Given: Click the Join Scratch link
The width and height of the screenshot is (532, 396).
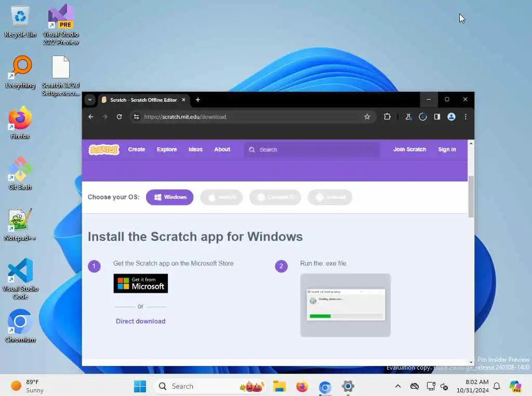Looking at the screenshot, I should click(x=409, y=149).
